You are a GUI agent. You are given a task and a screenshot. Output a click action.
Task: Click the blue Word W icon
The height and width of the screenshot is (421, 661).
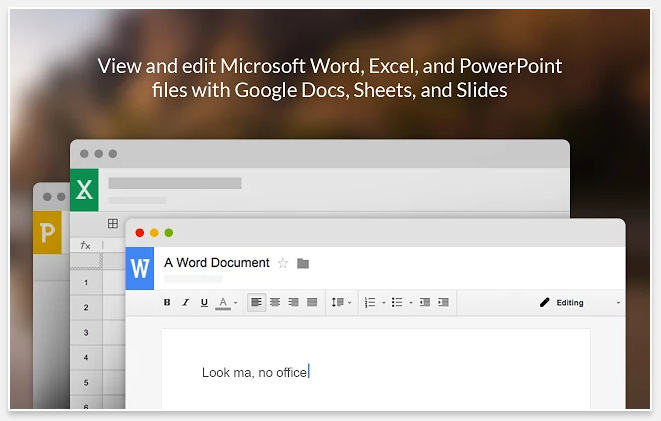point(140,268)
